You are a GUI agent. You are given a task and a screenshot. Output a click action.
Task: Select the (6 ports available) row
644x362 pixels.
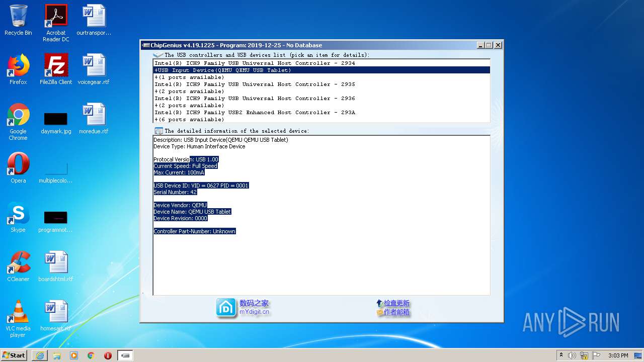point(321,119)
